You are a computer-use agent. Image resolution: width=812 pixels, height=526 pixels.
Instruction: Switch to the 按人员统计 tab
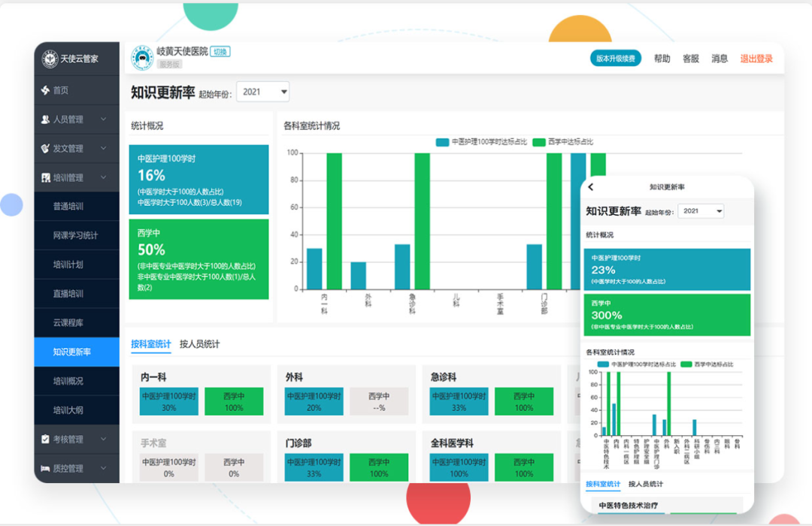pos(198,344)
